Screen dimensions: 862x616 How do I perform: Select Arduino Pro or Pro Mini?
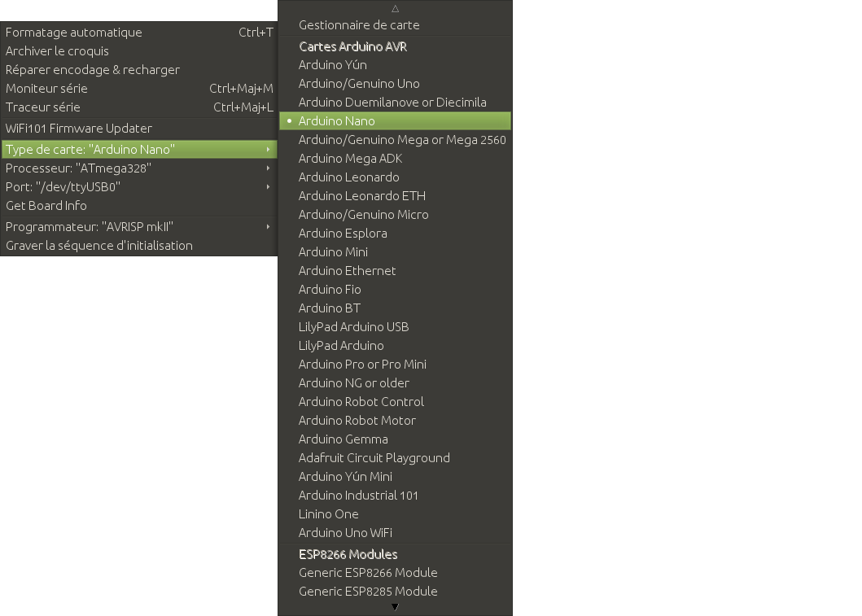click(362, 365)
